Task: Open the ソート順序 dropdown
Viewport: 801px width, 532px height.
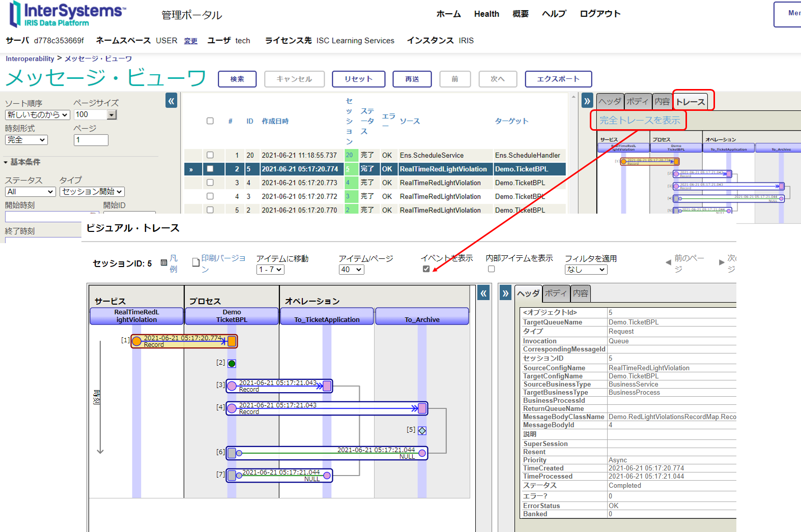Action: pos(37,115)
